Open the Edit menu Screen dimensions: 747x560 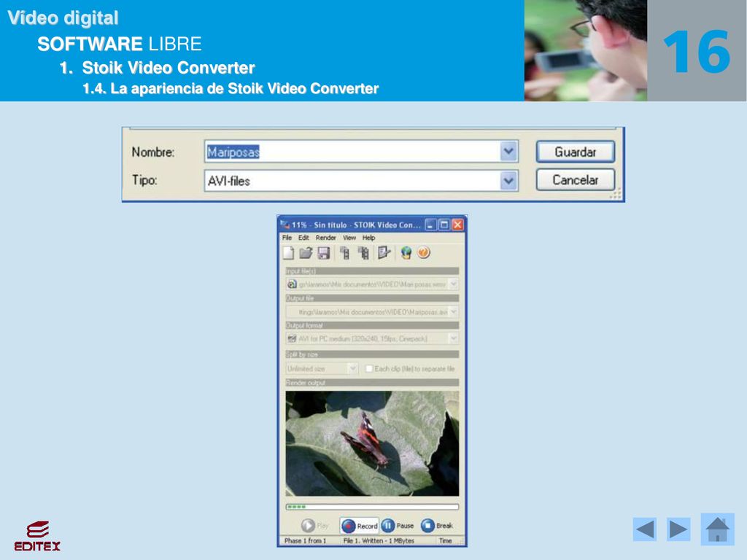(x=303, y=238)
